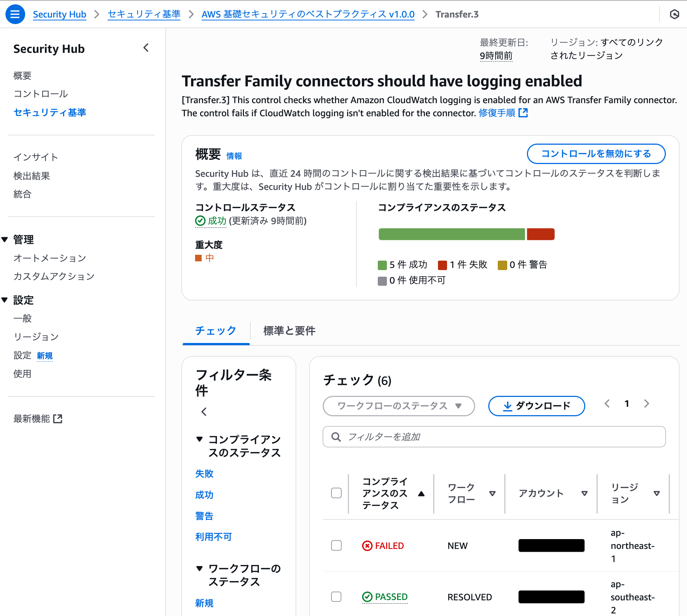Image resolution: width=687 pixels, height=616 pixels.
Task: Filter checks by 利用不可
Action: (214, 537)
